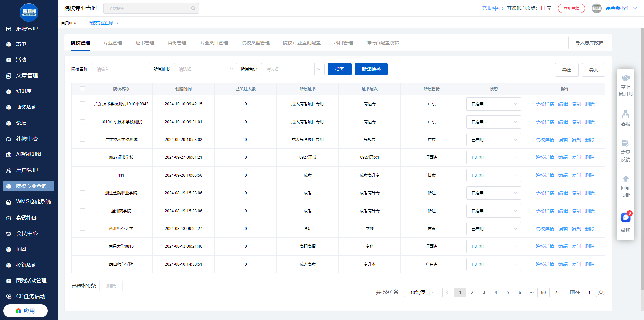The height and width of the screenshot is (320, 644).
Task: Click the 回到顶部 arrow icon
Action: pos(625,179)
